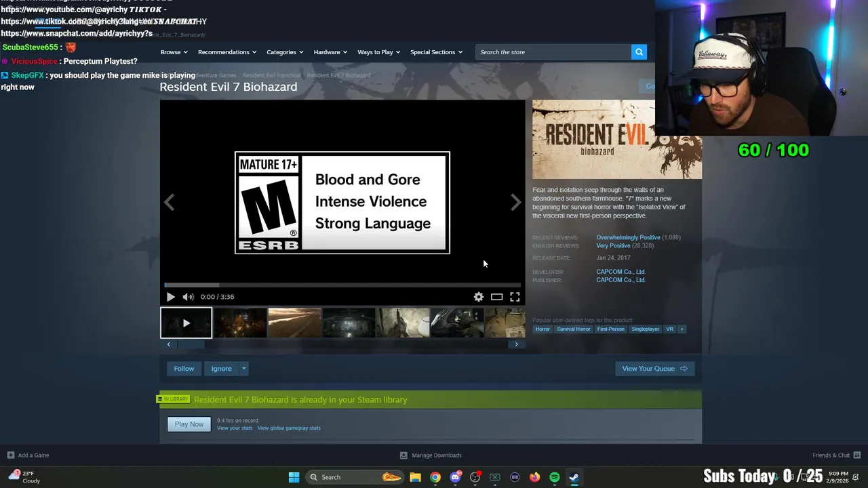Go to previous media with left arrow

(169, 202)
